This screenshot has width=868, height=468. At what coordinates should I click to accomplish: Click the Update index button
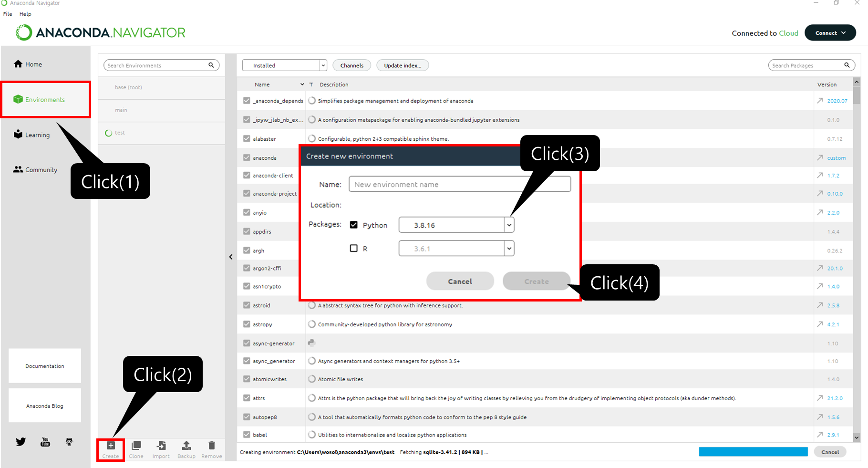[x=403, y=65]
